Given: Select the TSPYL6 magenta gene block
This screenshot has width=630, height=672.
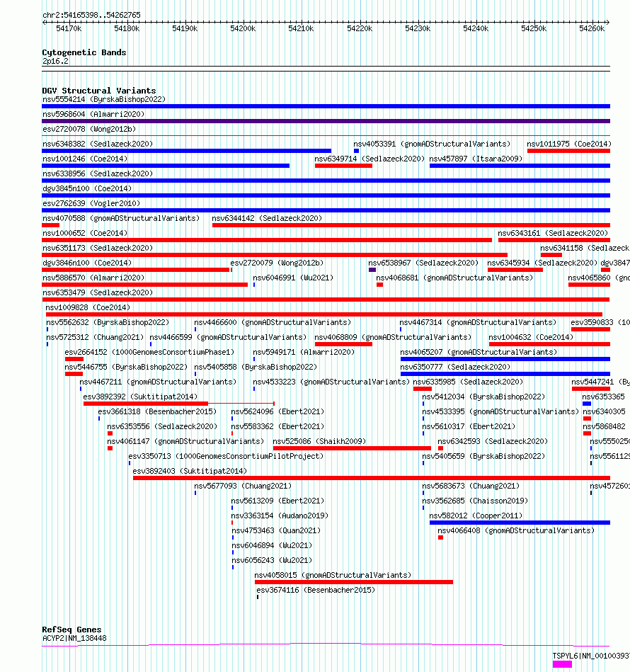Looking at the screenshot, I should point(562,664).
